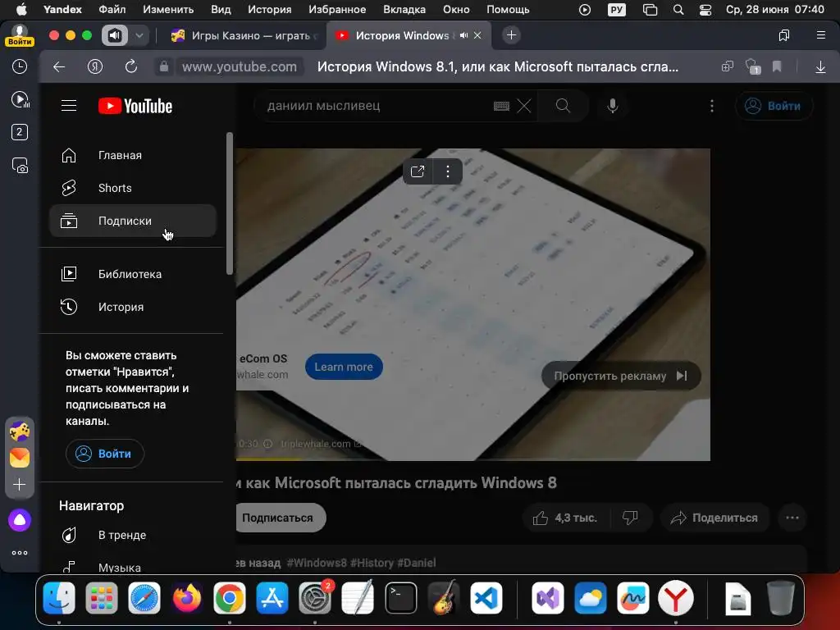Click the sidebar Войти sign-in button
The height and width of the screenshot is (630, 840).
pos(104,454)
